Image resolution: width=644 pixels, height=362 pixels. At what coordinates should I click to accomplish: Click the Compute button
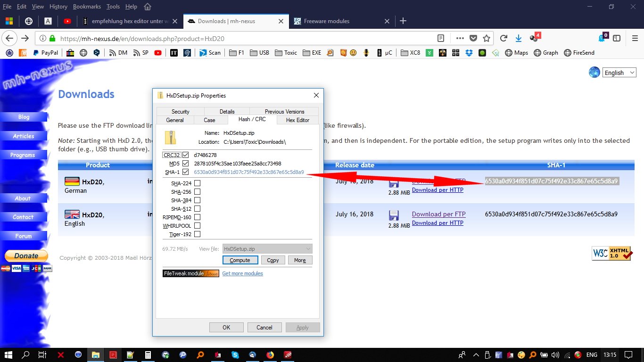click(x=240, y=260)
